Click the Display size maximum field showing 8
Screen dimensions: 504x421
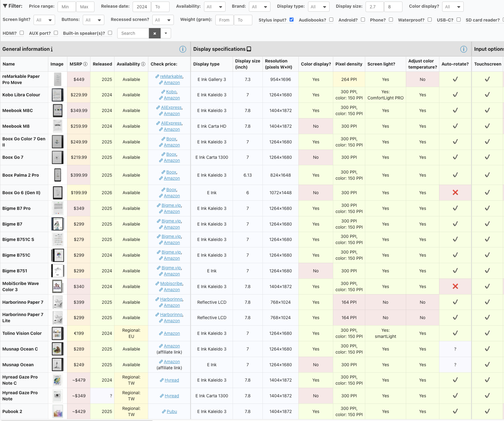click(x=393, y=7)
